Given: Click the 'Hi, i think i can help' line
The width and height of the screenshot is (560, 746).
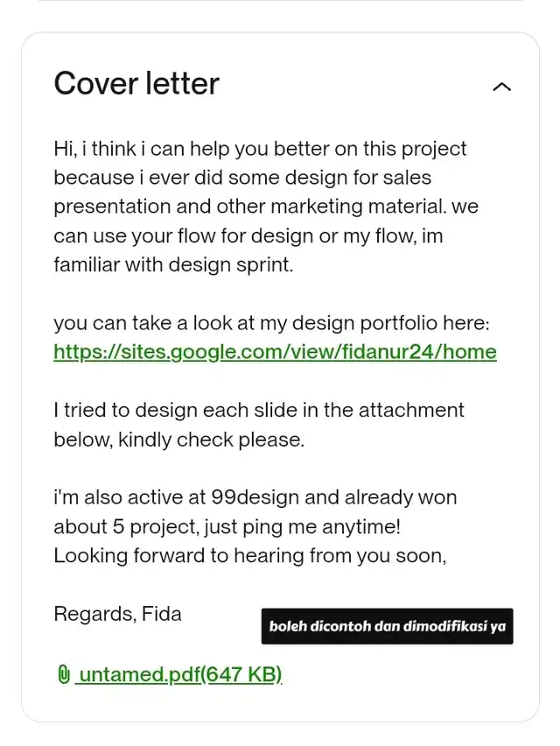Looking at the screenshot, I should pos(260,150).
